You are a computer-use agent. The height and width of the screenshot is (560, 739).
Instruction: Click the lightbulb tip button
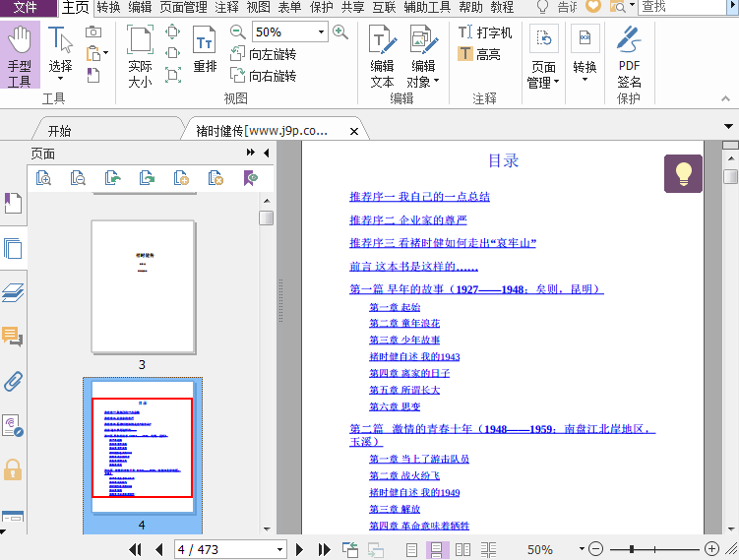pyautogui.click(x=683, y=173)
